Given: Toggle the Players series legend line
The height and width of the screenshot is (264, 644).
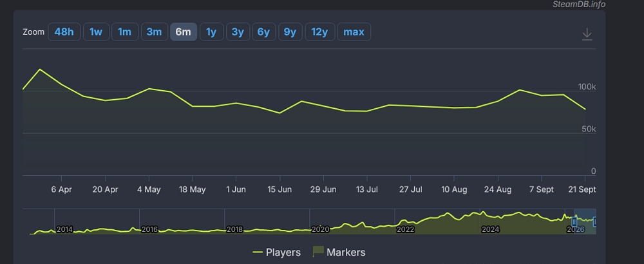Looking at the screenshot, I should (258, 252).
